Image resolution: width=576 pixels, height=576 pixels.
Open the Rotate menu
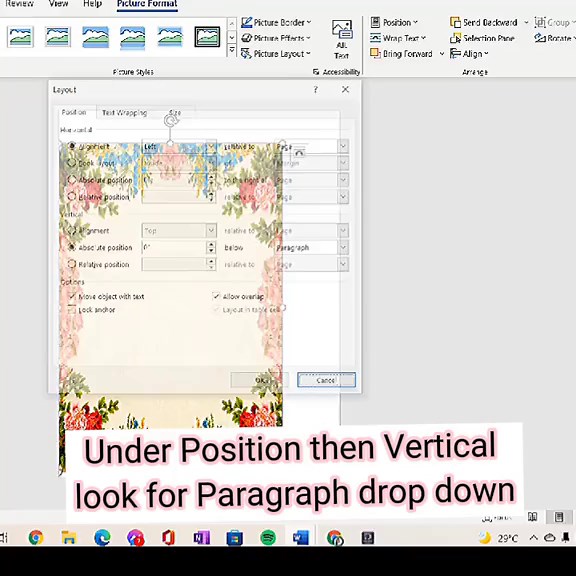coord(554,38)
